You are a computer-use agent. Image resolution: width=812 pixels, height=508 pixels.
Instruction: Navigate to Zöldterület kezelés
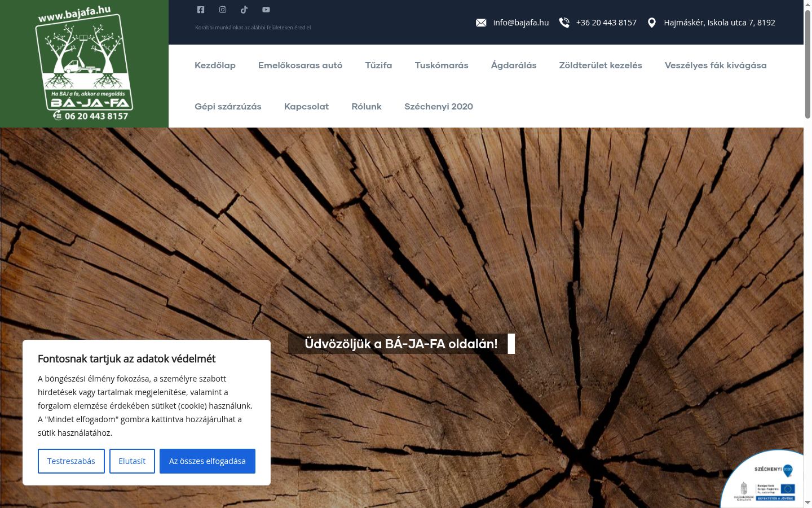tap(601, 65)
